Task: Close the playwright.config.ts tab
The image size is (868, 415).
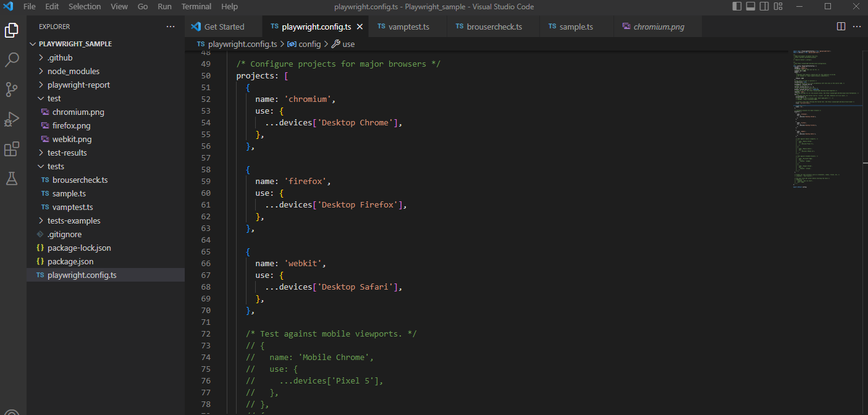Action: coord(360,27)
